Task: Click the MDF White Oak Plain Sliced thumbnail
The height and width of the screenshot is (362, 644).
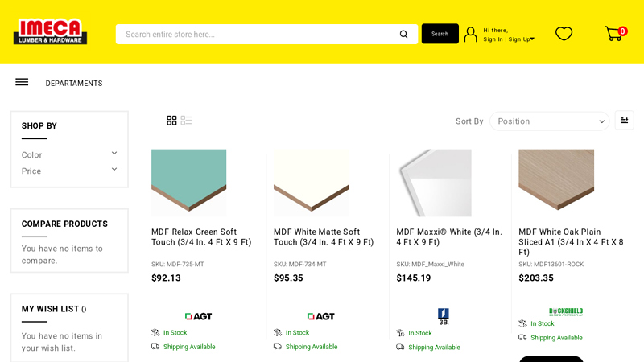Action: pyautogui.click(x=556, y=182)
